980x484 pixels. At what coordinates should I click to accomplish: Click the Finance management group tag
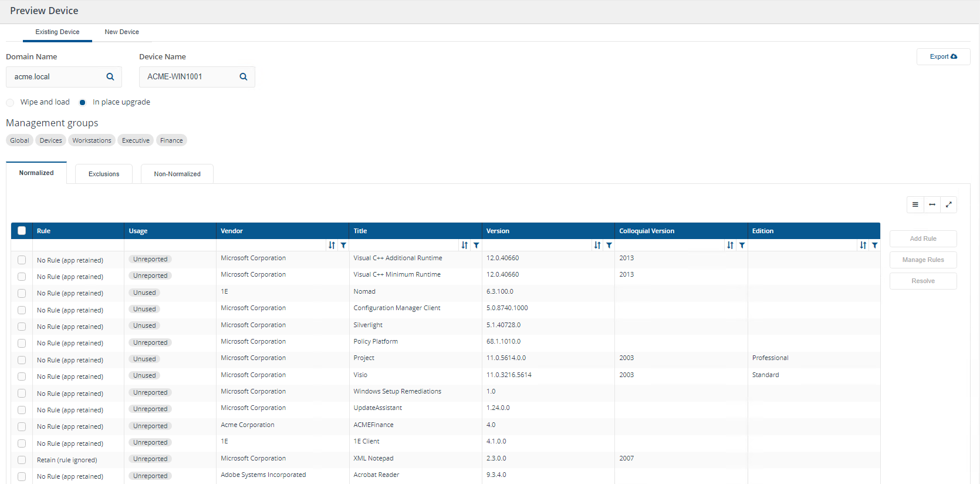pos(171,140)
